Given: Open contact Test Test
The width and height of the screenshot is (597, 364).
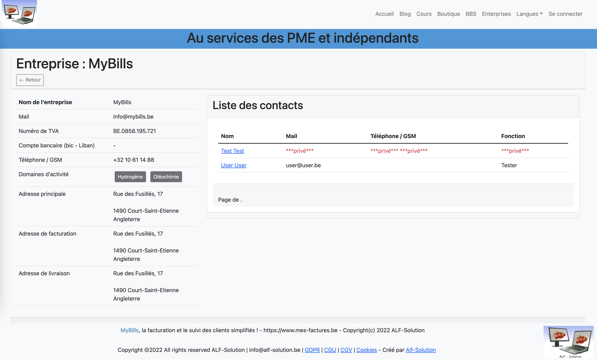Looking at the screenshot, I should tap(232, 151).
